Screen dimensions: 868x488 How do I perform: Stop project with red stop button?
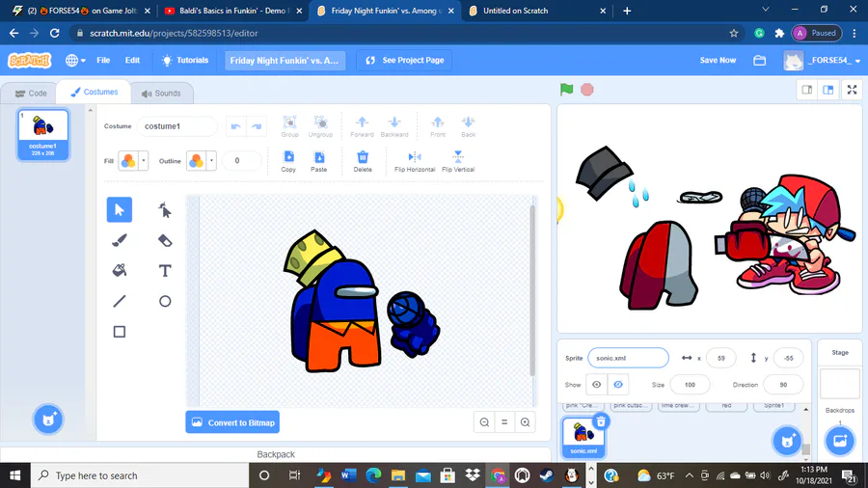(x=587, y=90)
